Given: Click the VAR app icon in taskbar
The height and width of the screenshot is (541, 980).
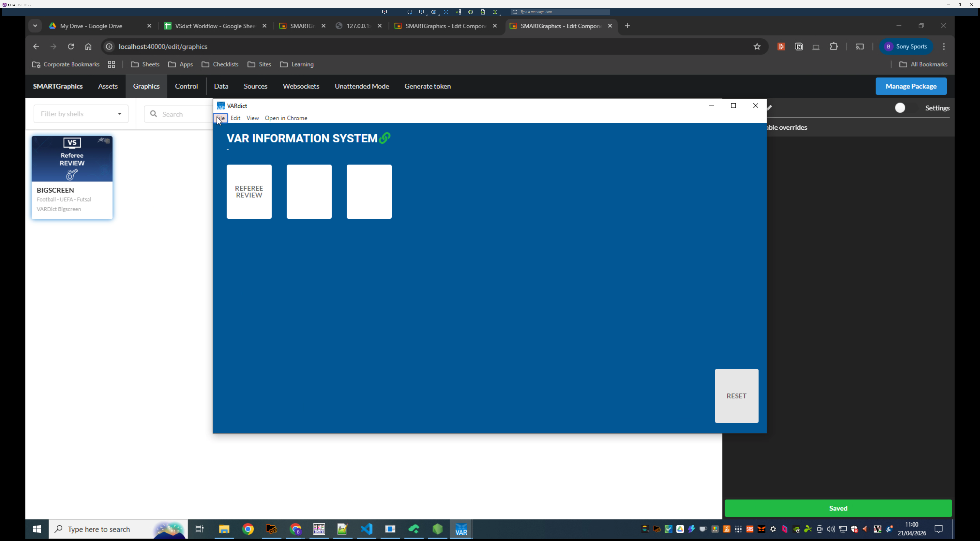Looking at the screenshot, I should pos(461,529).
